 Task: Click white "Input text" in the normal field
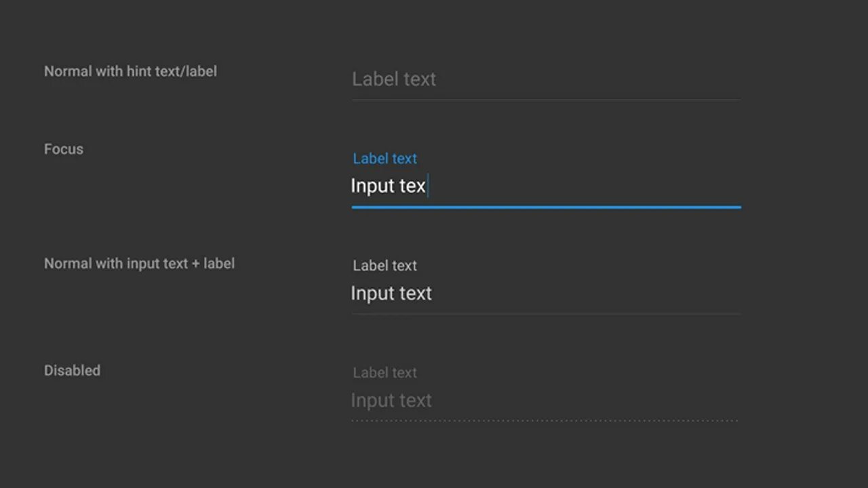[x=391, y=293]
